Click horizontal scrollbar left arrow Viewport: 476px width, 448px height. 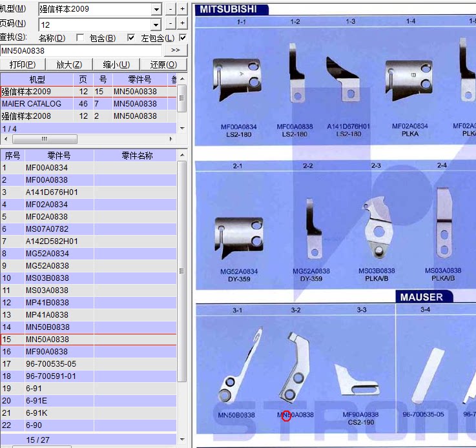[6, 139]
